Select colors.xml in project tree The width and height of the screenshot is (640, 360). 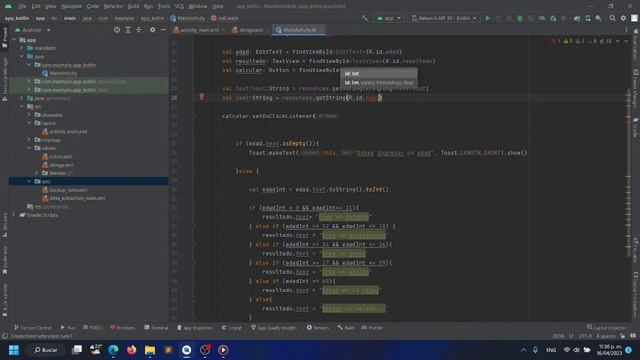(60, 156)
